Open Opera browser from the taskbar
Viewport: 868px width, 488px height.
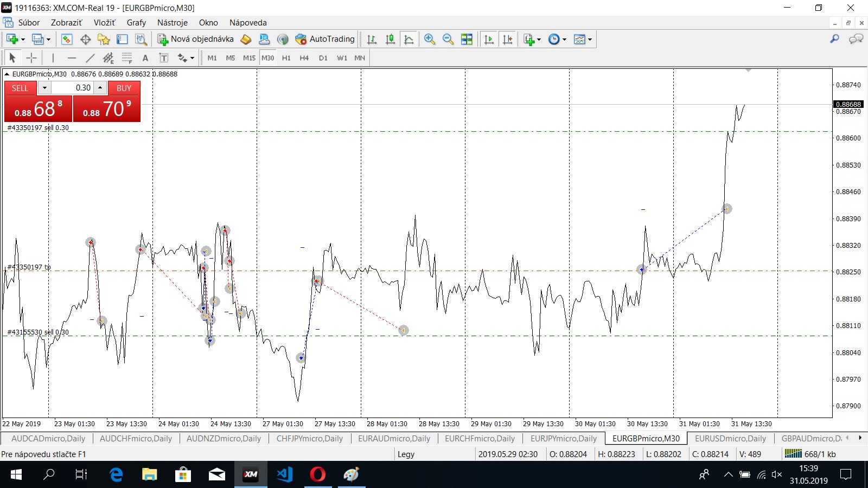coord(318,474)
